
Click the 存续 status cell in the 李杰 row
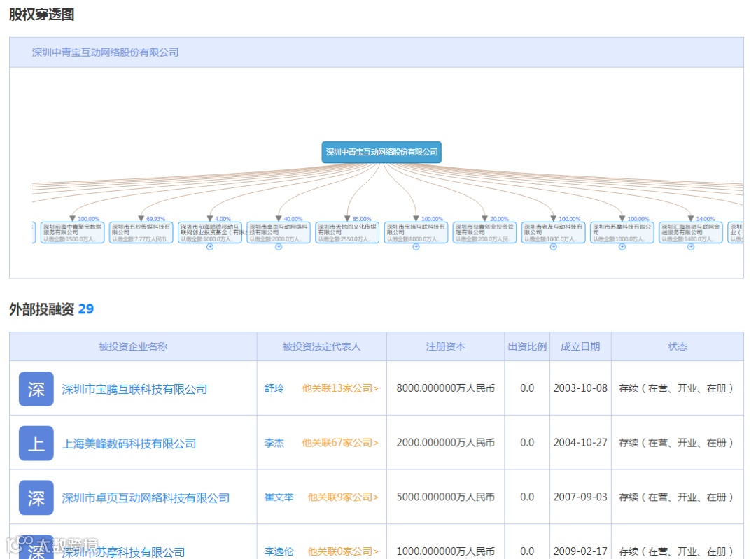(676, 443)
